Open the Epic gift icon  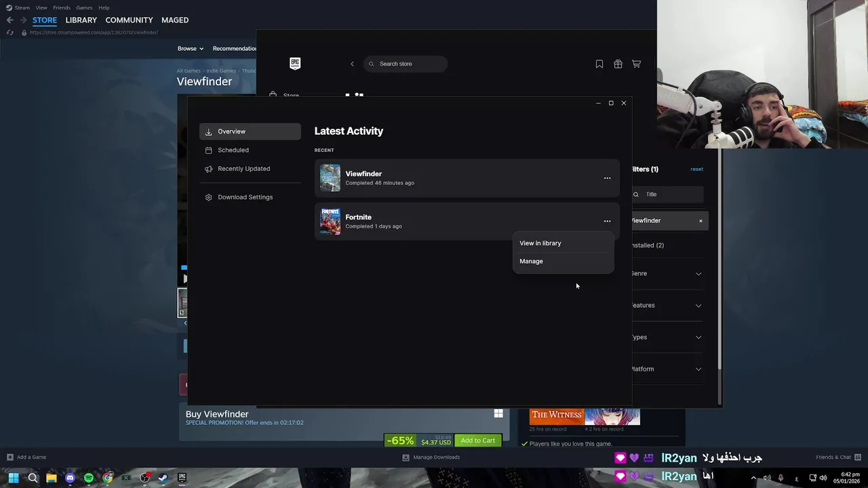pyautogui.click(x=618, y=64)
